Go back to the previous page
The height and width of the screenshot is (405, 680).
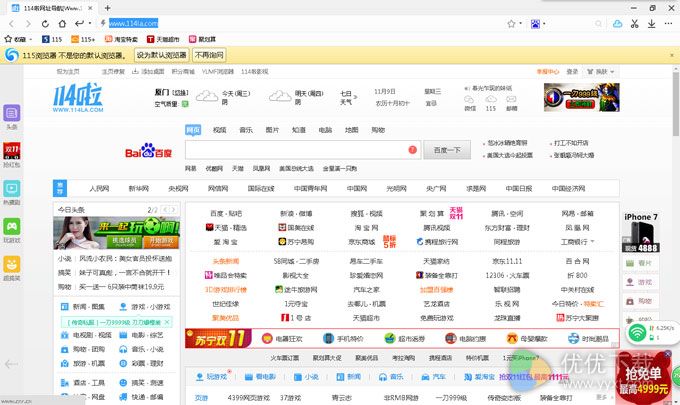click(x=11, y=24)
